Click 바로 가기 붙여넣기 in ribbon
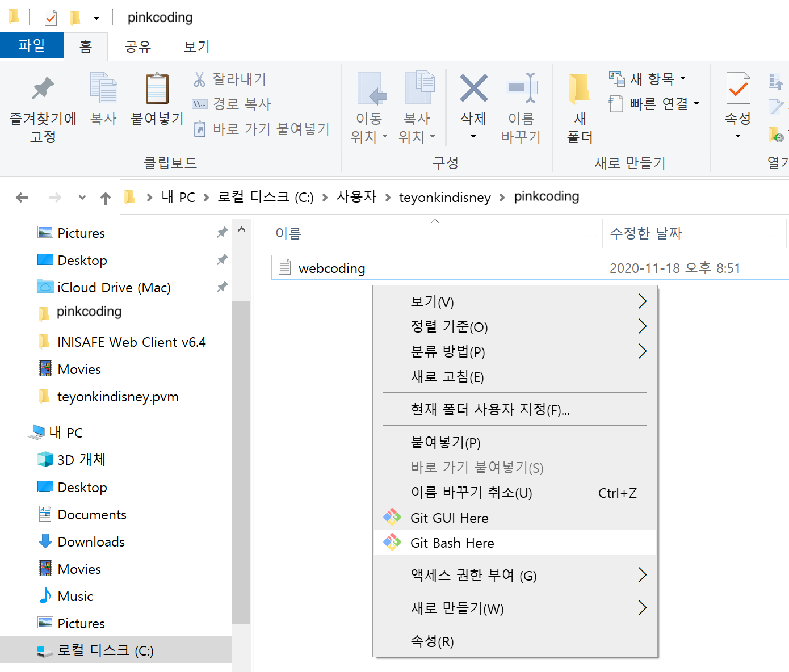The height and width of the screenshot is (672, 789). click(261, 129)
